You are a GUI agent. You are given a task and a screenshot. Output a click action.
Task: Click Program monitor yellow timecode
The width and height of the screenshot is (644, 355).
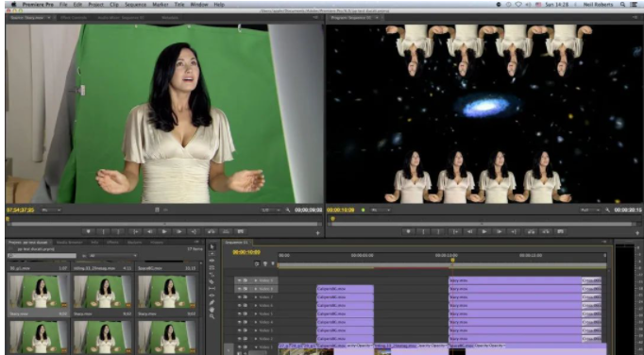pos(341,210)
